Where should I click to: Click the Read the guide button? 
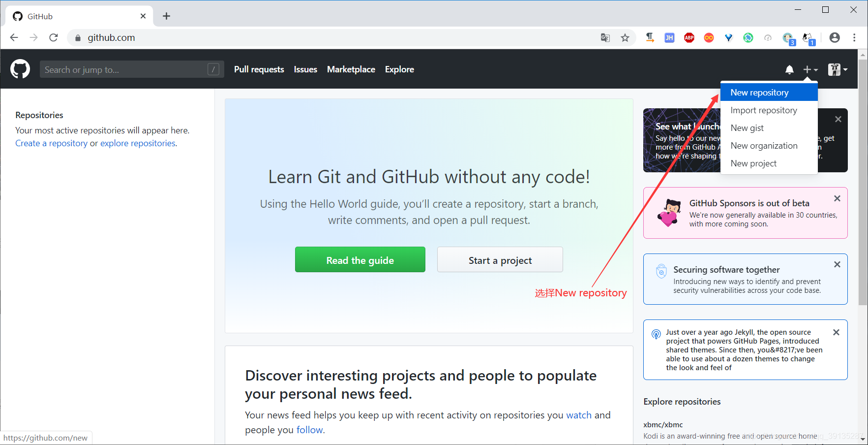360,259
